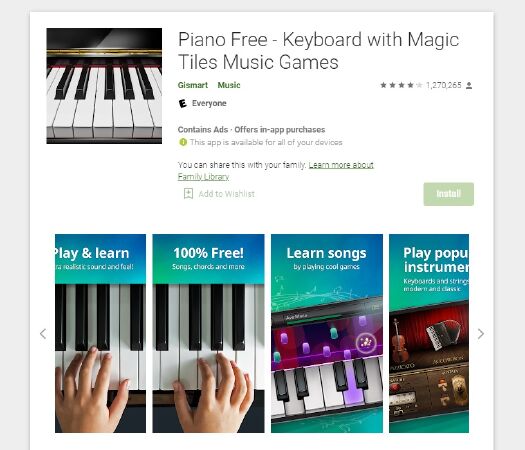
Task: Click the reviewers person icon
Action: (469, 85)
